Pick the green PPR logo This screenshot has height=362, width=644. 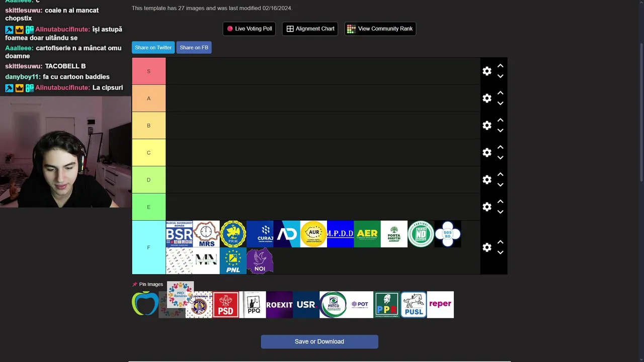coord(386,305)
